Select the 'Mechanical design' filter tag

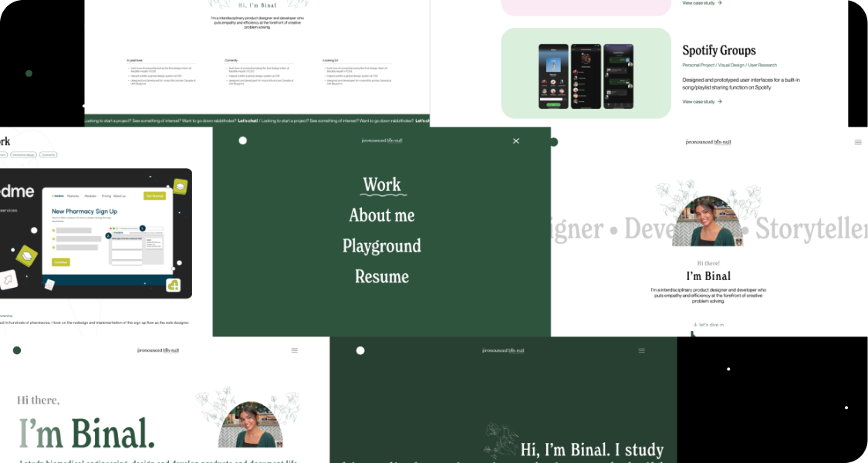24,155
